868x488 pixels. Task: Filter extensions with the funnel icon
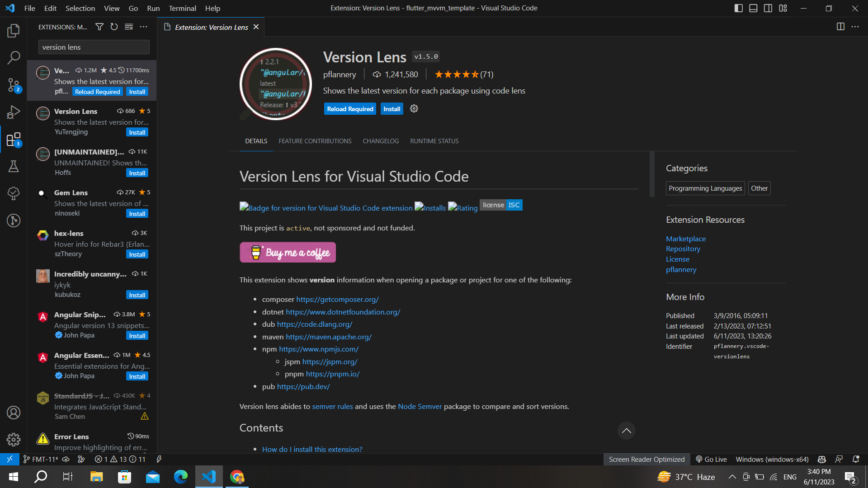tap(99, 27)
